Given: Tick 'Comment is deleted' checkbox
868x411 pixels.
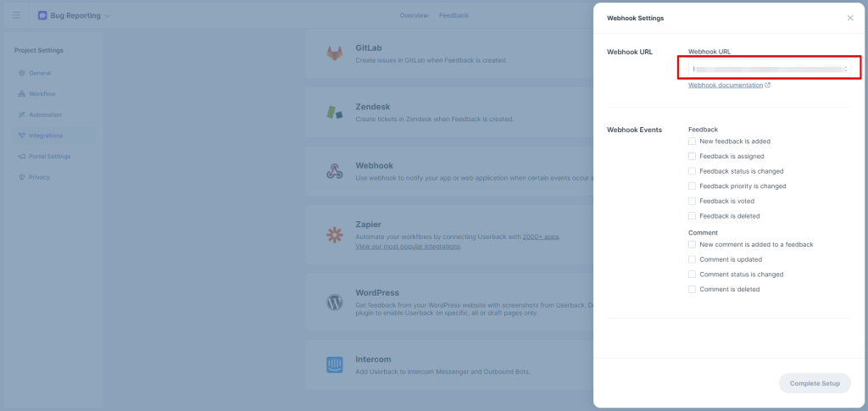Looking at the screenshot, I should coord(693,289).
